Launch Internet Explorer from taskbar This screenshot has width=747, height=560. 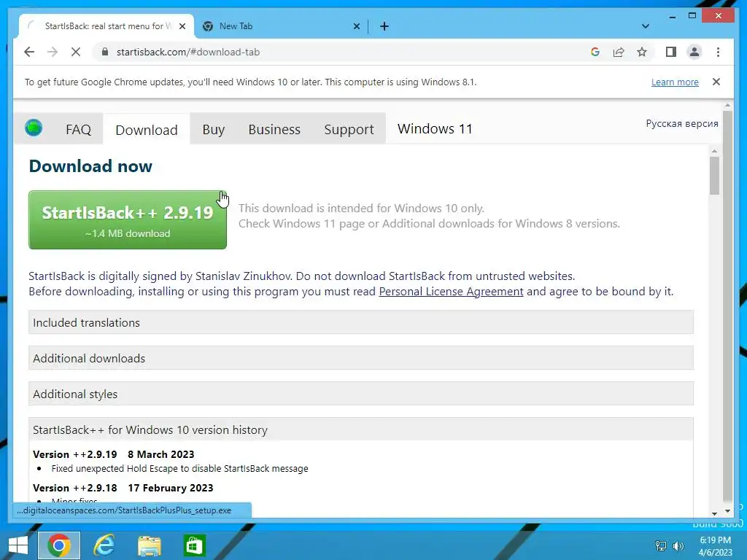pos(104,545)
